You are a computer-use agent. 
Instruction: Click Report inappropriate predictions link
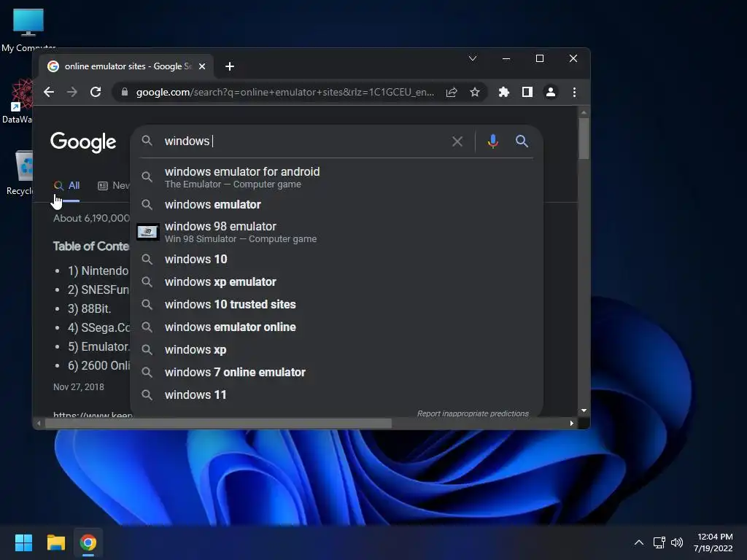(x=473, y=413)
